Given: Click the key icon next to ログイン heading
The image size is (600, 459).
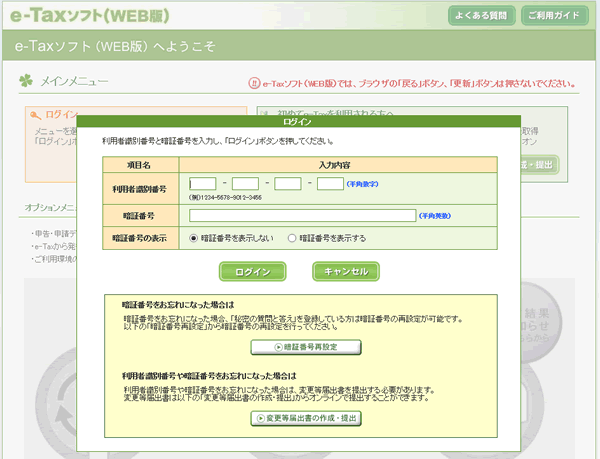Looking at the screenshot, I should (x=37, y=115).
